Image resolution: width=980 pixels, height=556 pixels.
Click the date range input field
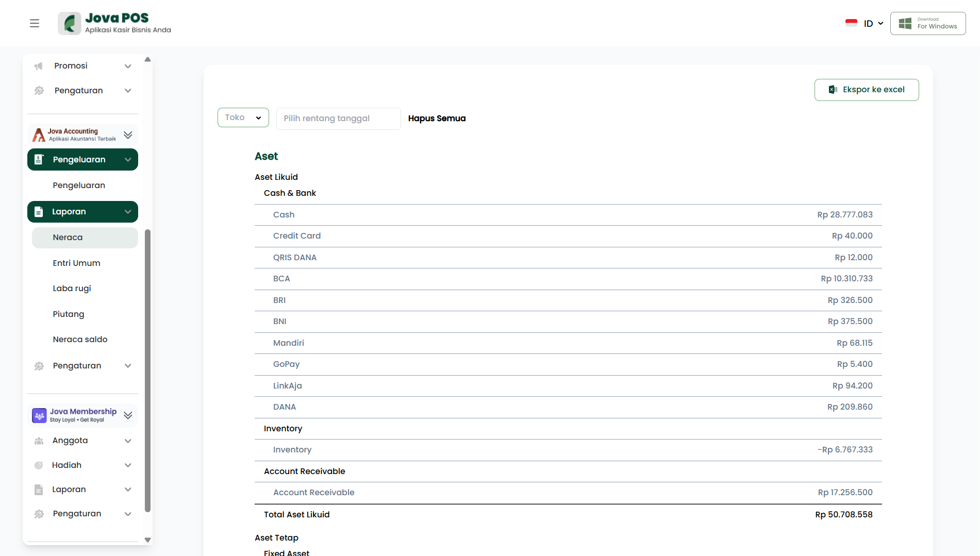(x=338, y=119)
